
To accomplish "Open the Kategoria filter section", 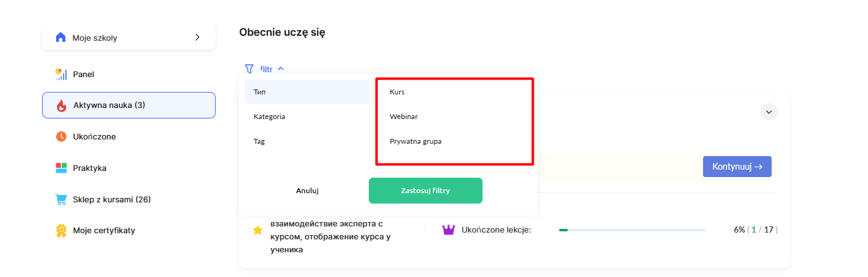I will [269, 117].
